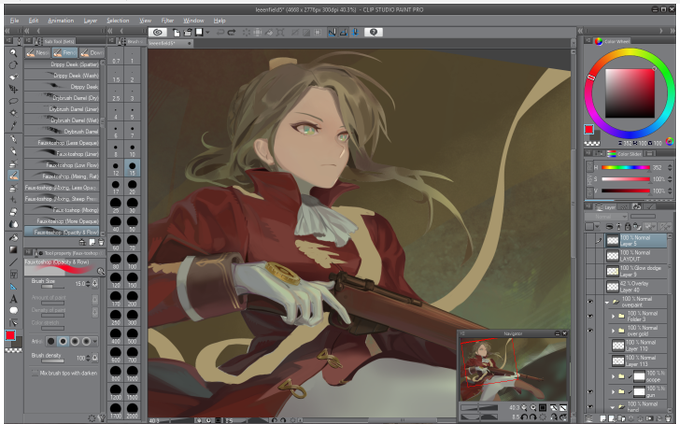The image size is (680, 424).
Task: Enable Mix brush tips with darken
Action: pos(35,373)
